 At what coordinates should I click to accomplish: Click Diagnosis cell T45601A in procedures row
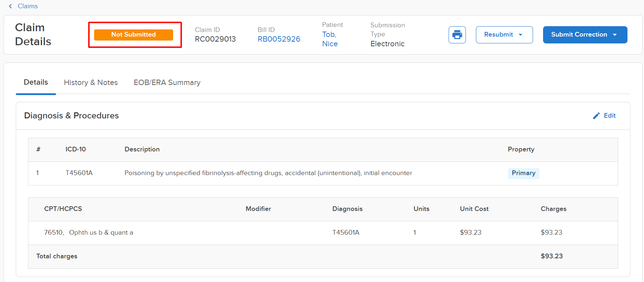coord(346,232)
